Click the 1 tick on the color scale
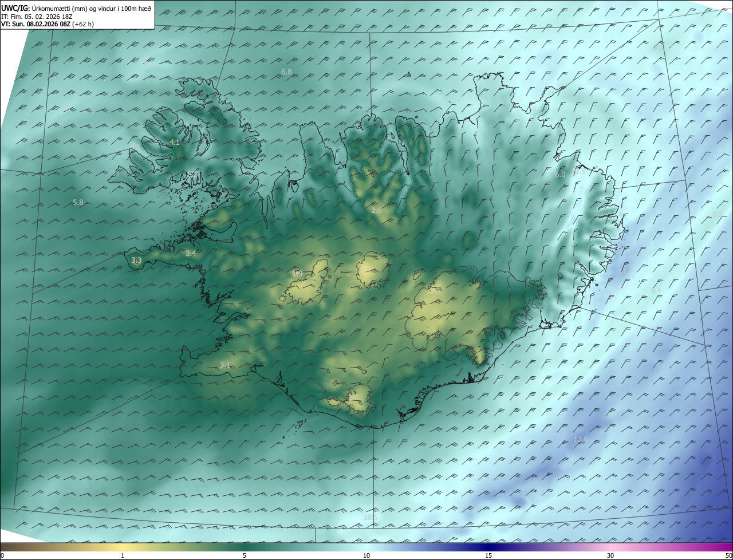The width and height of the screenshot is (733, 560). pos(123,555)
